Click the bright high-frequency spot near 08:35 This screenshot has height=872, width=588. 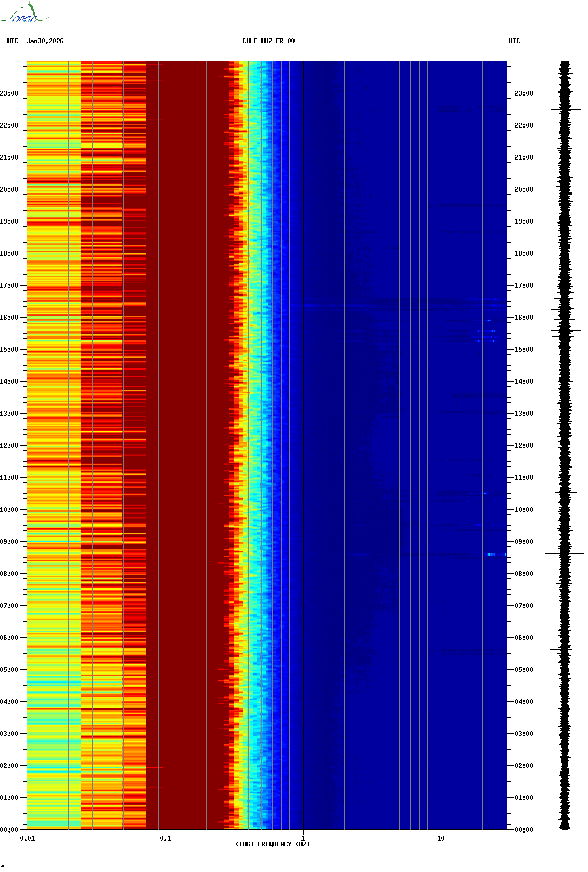pyautogui.click(x=491, y=554)
